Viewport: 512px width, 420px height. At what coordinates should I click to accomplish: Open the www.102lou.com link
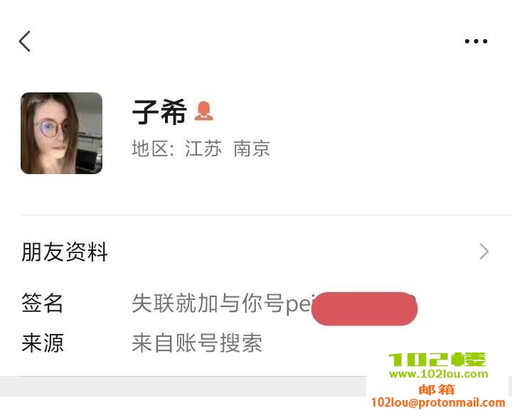(x=439, y=375)
